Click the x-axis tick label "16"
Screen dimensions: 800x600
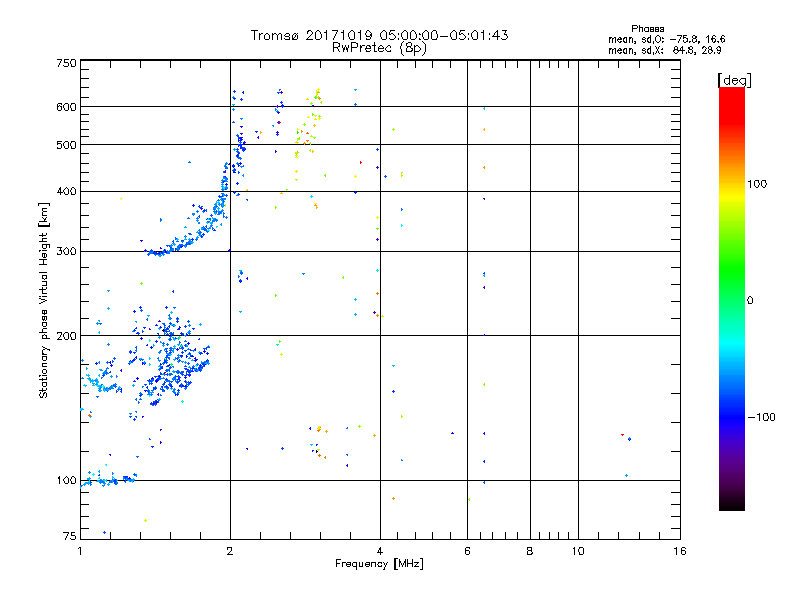(680, 551)
